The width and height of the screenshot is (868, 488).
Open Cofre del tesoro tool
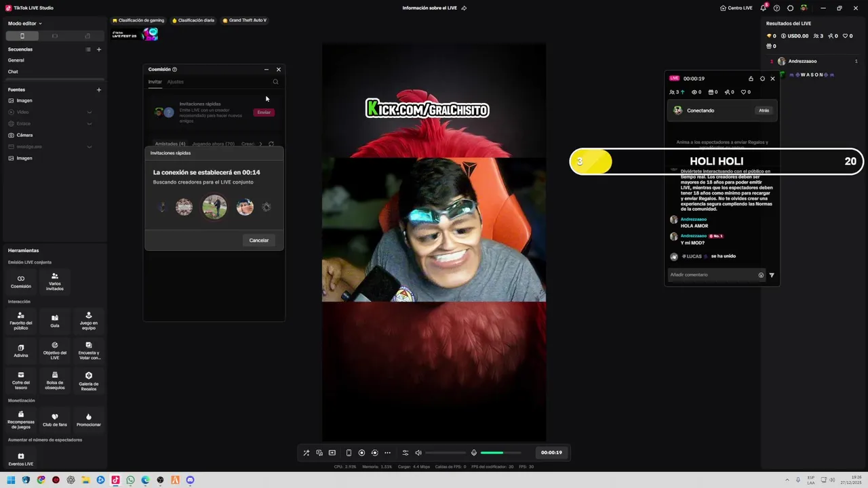[x=21, y=380]
